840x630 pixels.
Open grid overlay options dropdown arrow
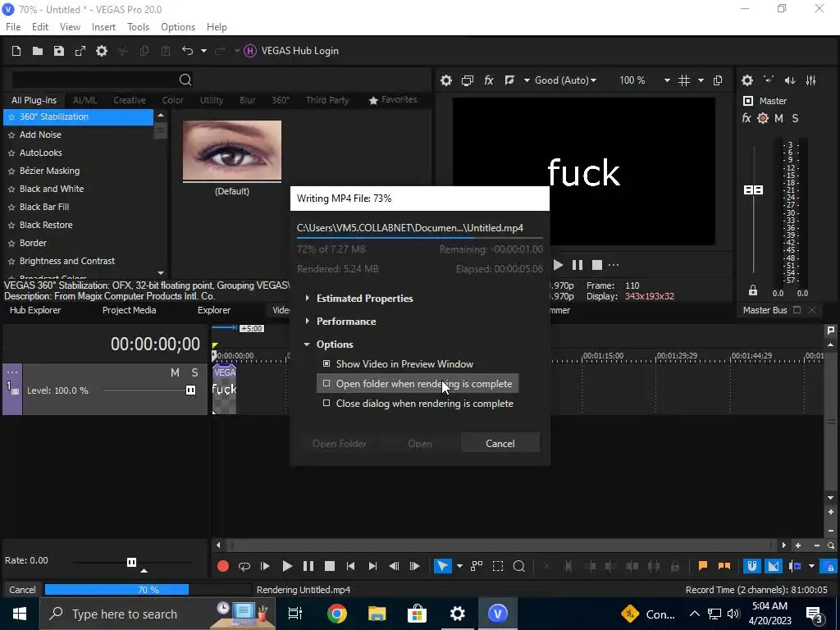701,80
